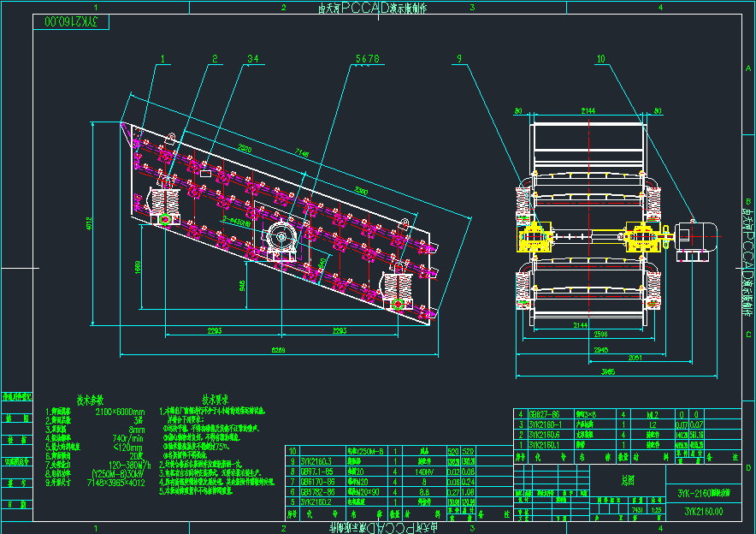Click the grouped callout 5678
Viewport: 756px width, 534px height.
tap(368, 59)
